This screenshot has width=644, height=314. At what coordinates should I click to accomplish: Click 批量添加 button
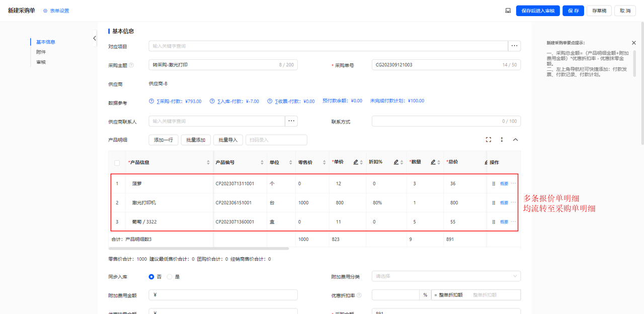pos(196,140)
